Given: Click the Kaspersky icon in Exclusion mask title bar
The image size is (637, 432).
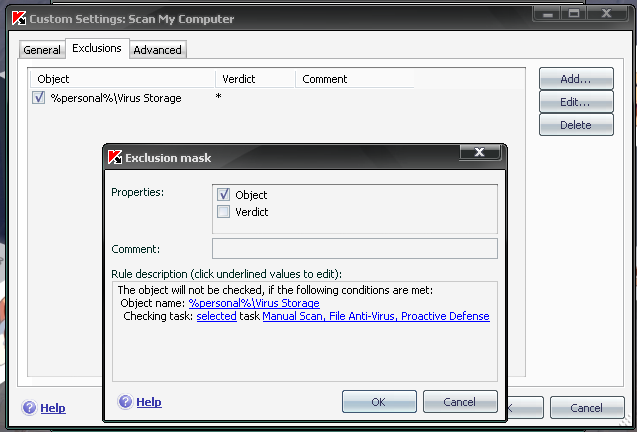Looking at the screenshot, I should tap(114, 156).
